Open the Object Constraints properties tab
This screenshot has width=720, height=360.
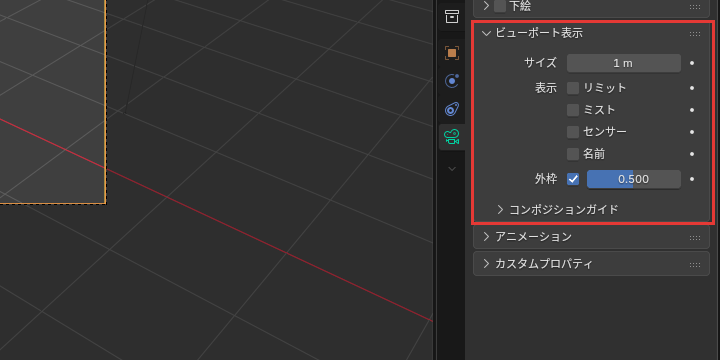pos(452,109)
